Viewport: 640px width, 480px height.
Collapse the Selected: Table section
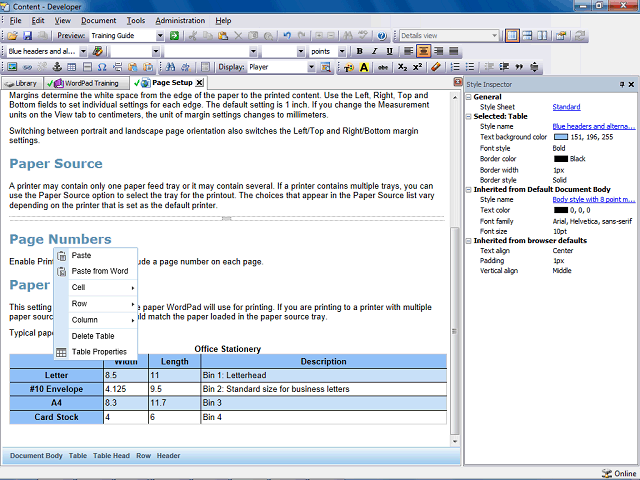(x=469, y=116)
